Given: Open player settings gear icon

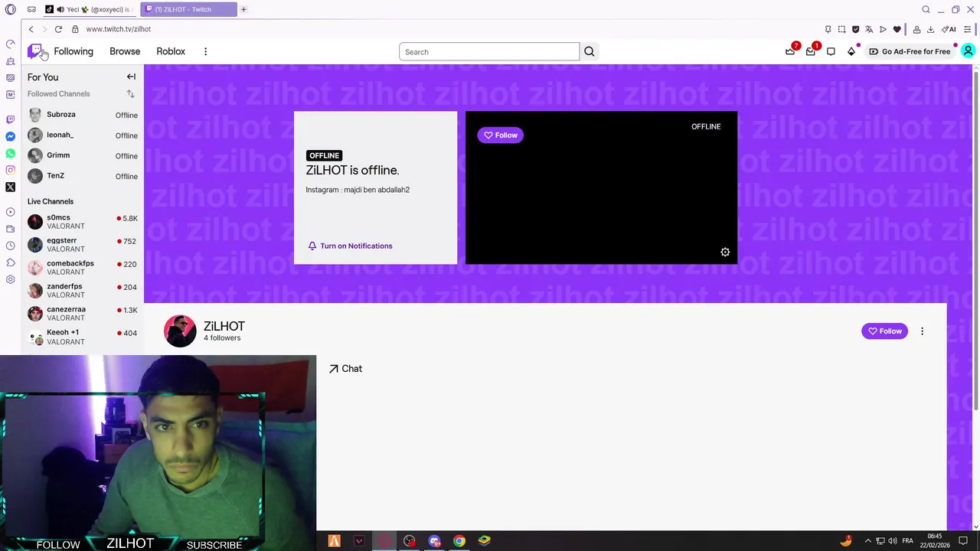Looking at the screenshot, I should (x=725, y=252).
